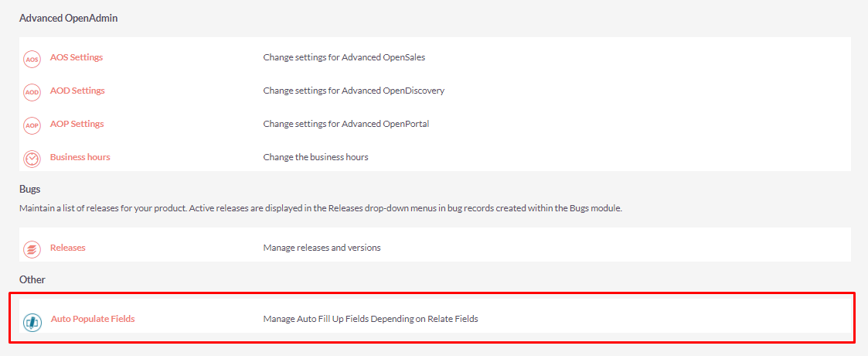
Task: Open the Business hours link
Action: [80, 157]
